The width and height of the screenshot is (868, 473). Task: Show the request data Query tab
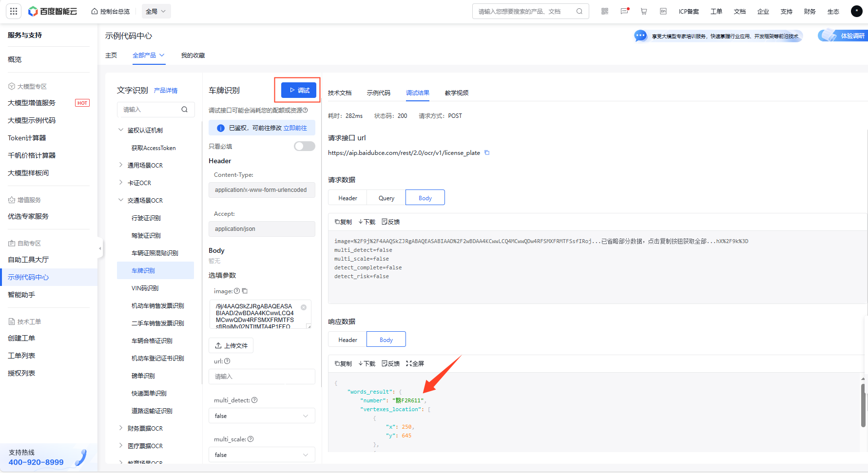point(386,198)
